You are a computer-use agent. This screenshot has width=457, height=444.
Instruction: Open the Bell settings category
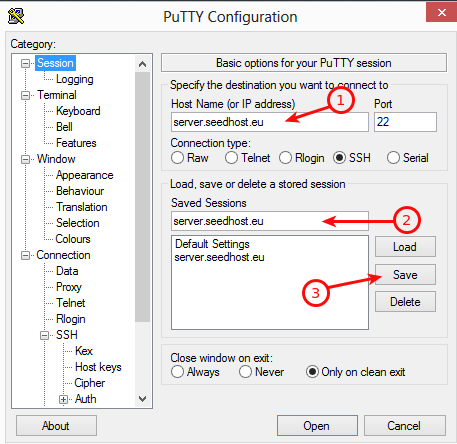click(64, 127)
